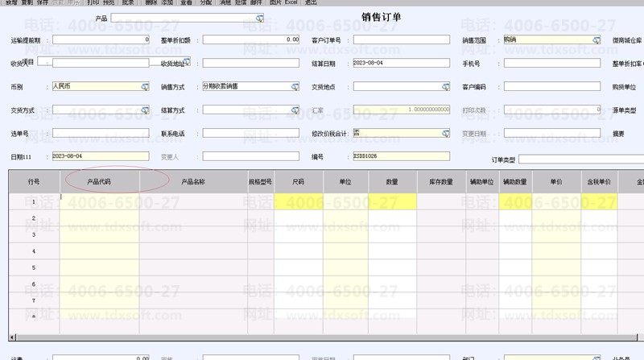Open the 销售范围 dropdown selector
Screen dimensions: 644x360
(596, 39)
